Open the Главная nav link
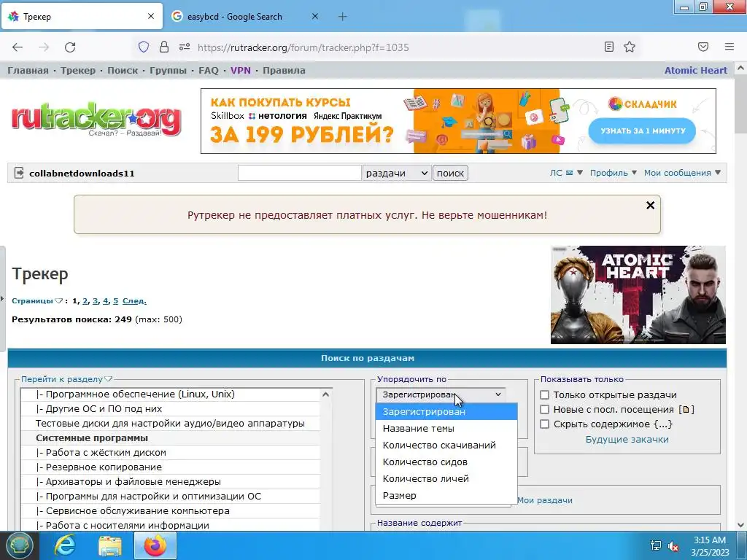The width and height of the screenshot is (747, 560). pos(28,71)
